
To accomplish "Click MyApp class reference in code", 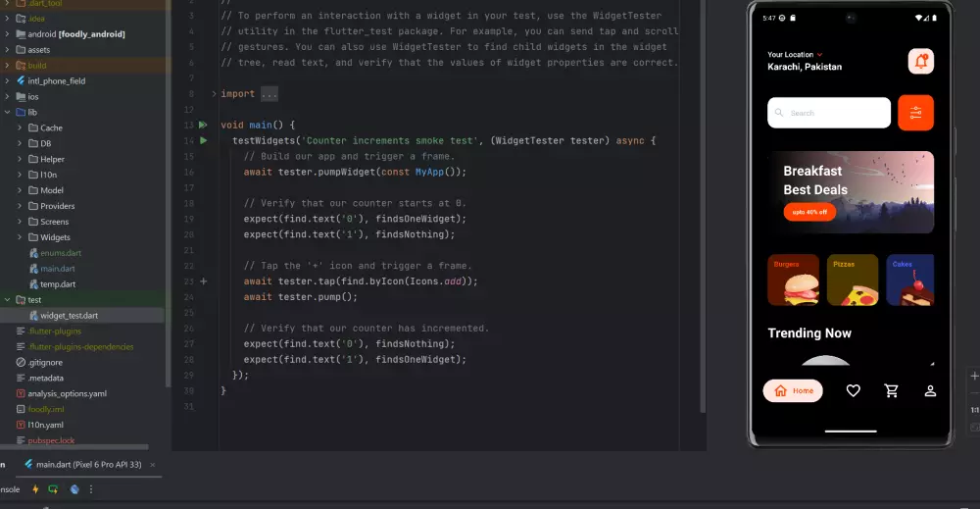I will click(429, 172).
